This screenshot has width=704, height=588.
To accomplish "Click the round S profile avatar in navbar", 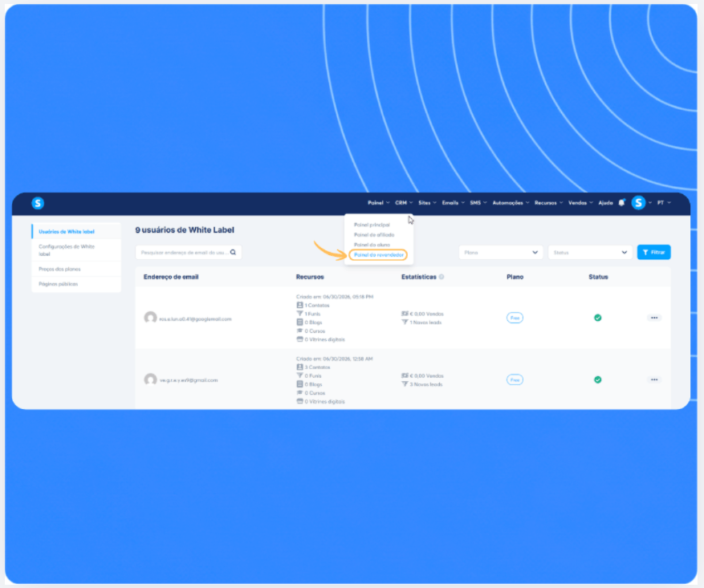I will (x=638, y=203).
